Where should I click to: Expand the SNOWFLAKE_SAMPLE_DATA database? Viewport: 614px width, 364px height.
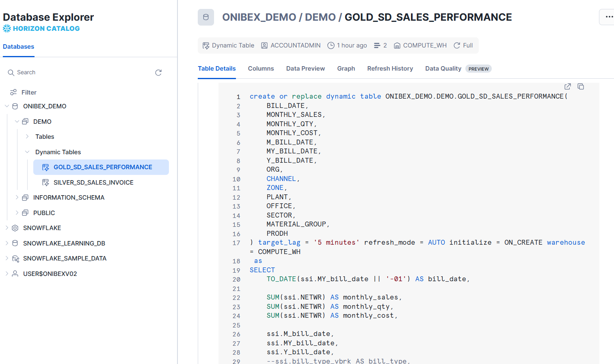point(7,258)
